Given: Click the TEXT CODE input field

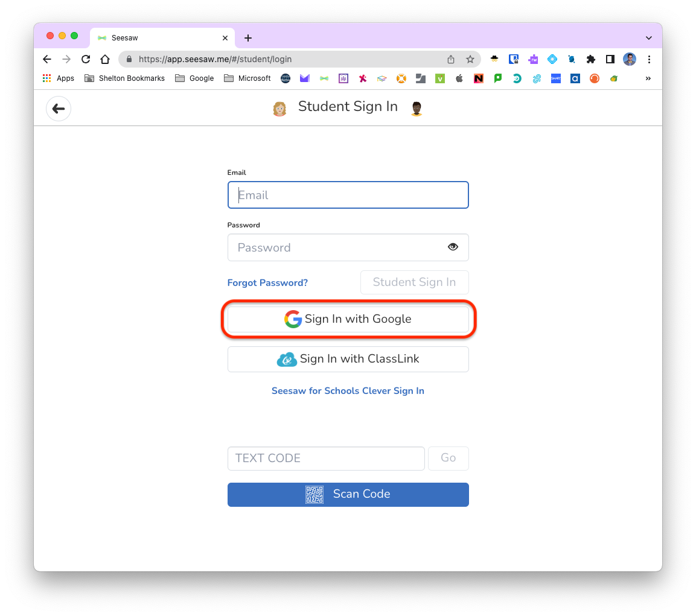Looking at the screenshot, I should 326,458.
